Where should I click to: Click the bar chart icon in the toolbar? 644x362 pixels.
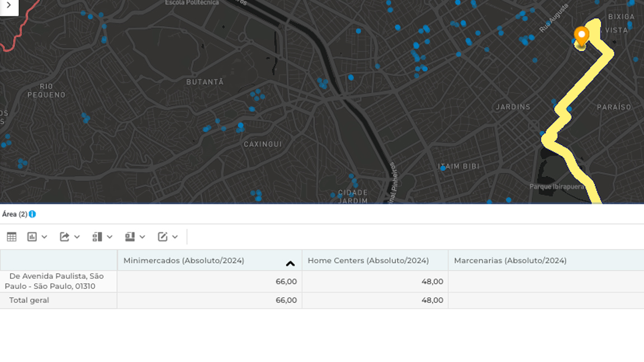pyautogui.click(x=32, y=237)
